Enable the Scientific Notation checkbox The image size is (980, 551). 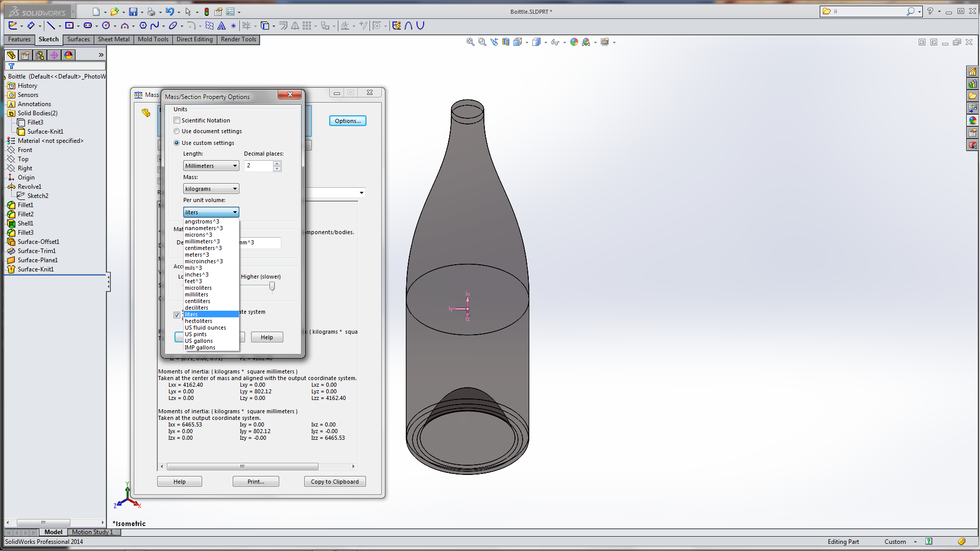click(177, 120)
